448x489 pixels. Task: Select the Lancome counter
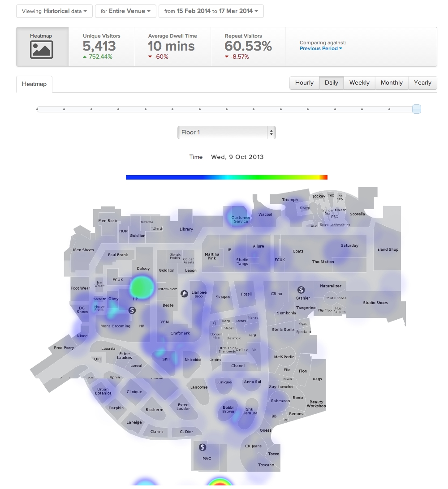[199, 387]
